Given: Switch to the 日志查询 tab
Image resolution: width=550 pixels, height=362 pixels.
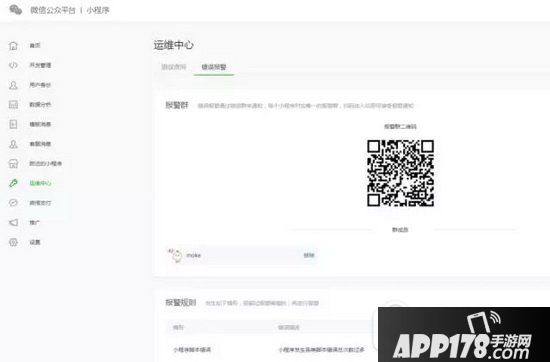Looking at the screenshot, I should pyautogui.click(x=174, y=67).
